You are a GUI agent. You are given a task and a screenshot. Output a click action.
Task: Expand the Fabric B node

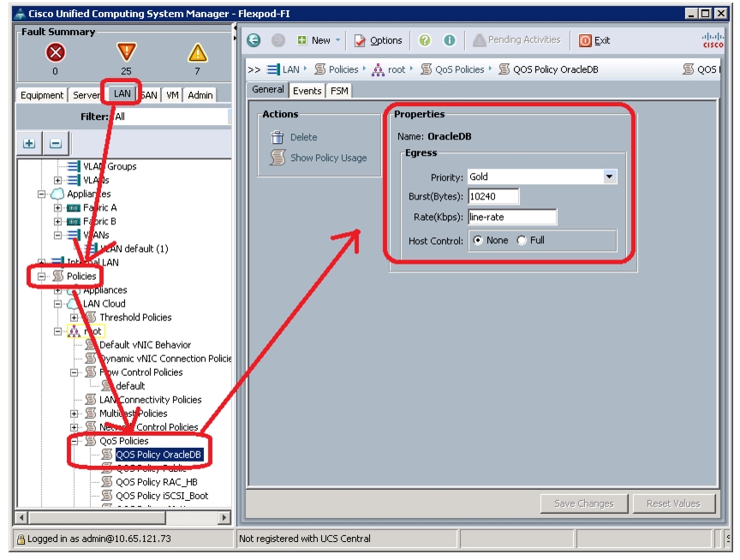coord(57,221)
